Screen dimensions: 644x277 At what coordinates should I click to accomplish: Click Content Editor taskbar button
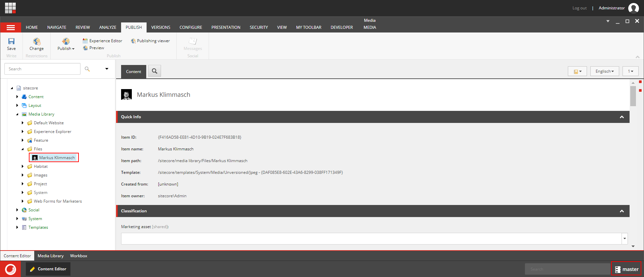(48, 269)
